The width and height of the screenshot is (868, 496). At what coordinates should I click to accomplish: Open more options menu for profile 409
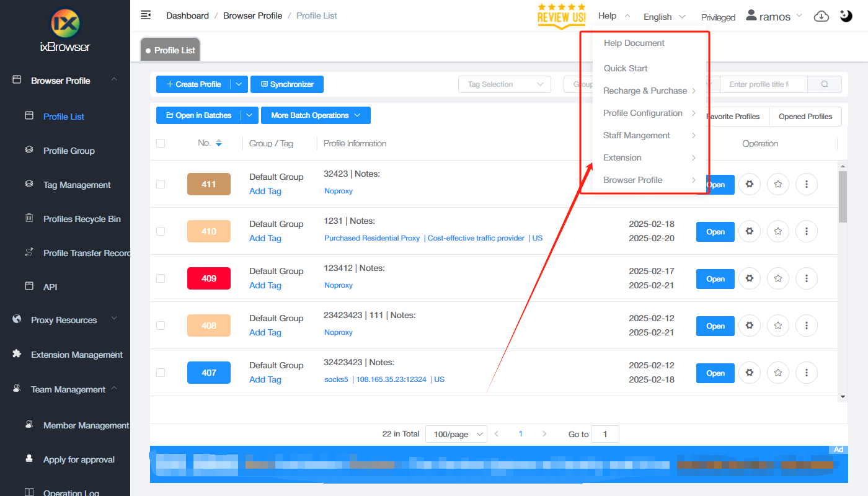click(806, 278)
